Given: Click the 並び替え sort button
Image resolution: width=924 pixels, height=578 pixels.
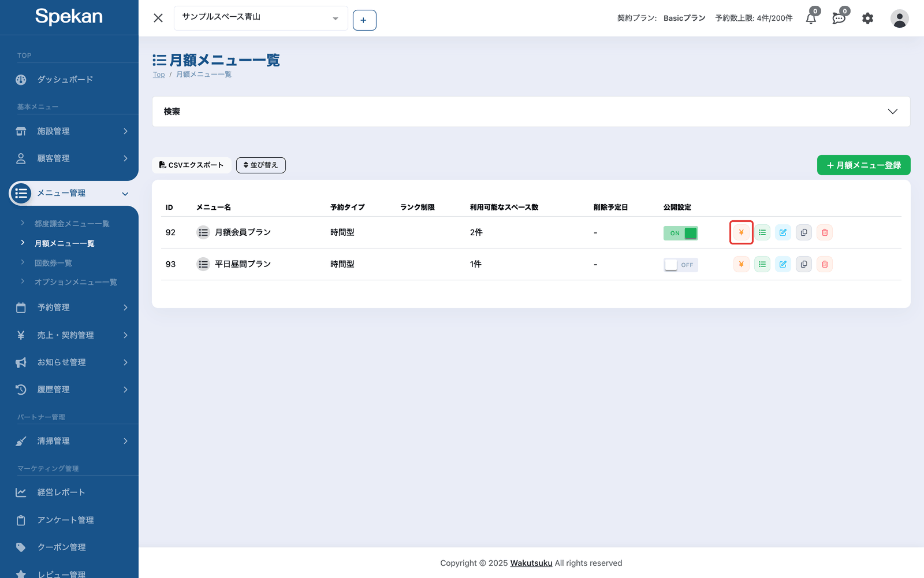Looking at the screenshot, I should point(261,165).
